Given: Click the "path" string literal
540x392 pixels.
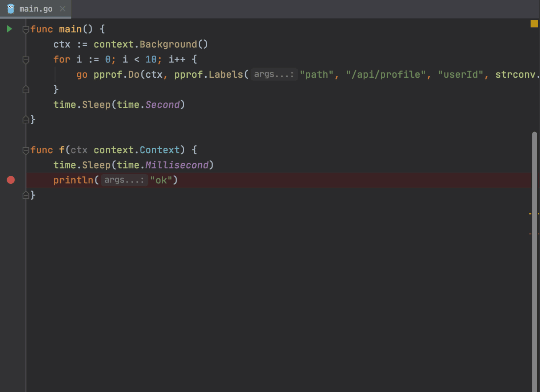Looking at the screenshot, I should pyautogui.click(x=317, y=74).
